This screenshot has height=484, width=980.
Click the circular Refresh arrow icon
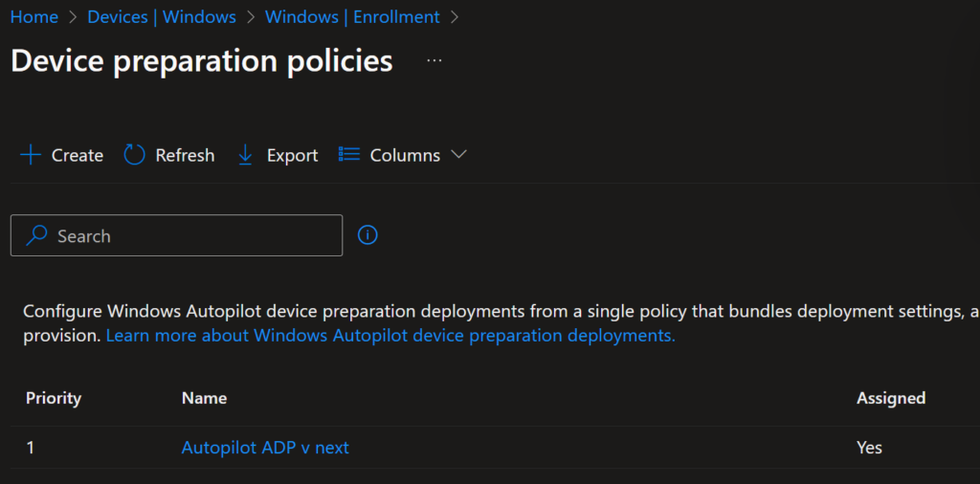134,155
